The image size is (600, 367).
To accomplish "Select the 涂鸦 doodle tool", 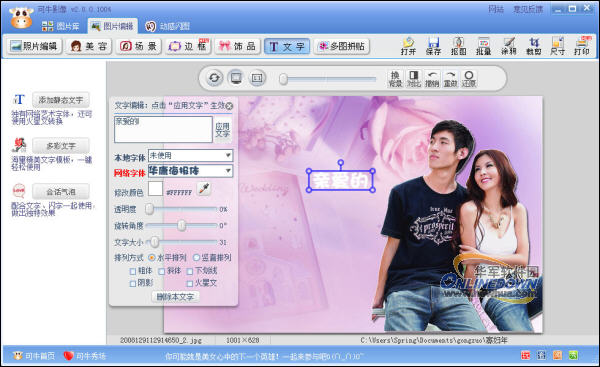I will pyautogui.click(x=509, y=46).
